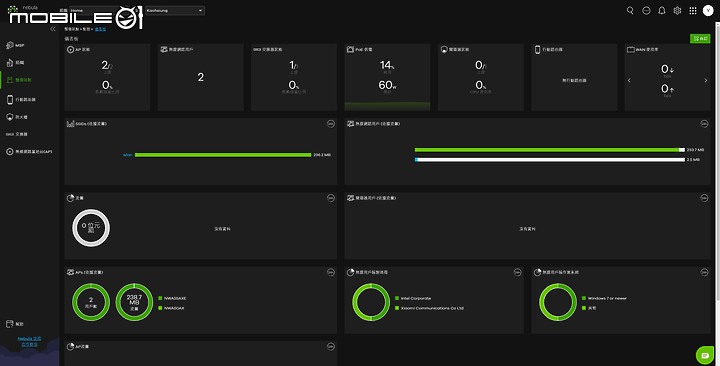The image size is (720, 366).
Task: Open the wireless clients widget showing 2
Action: click(x=201, y=77)
